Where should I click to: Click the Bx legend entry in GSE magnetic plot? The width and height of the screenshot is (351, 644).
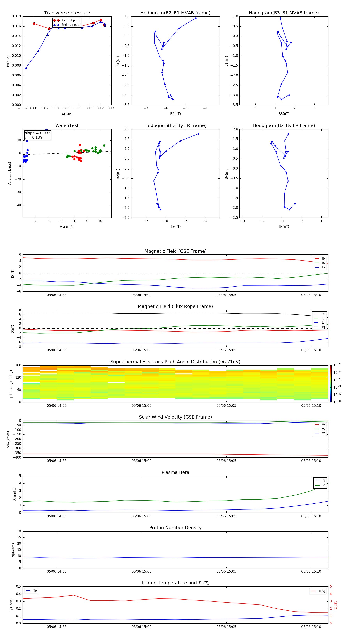[320, 259]
